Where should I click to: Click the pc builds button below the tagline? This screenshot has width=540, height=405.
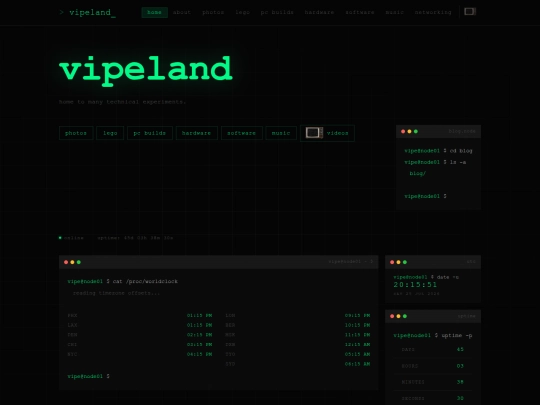(150, 133)
